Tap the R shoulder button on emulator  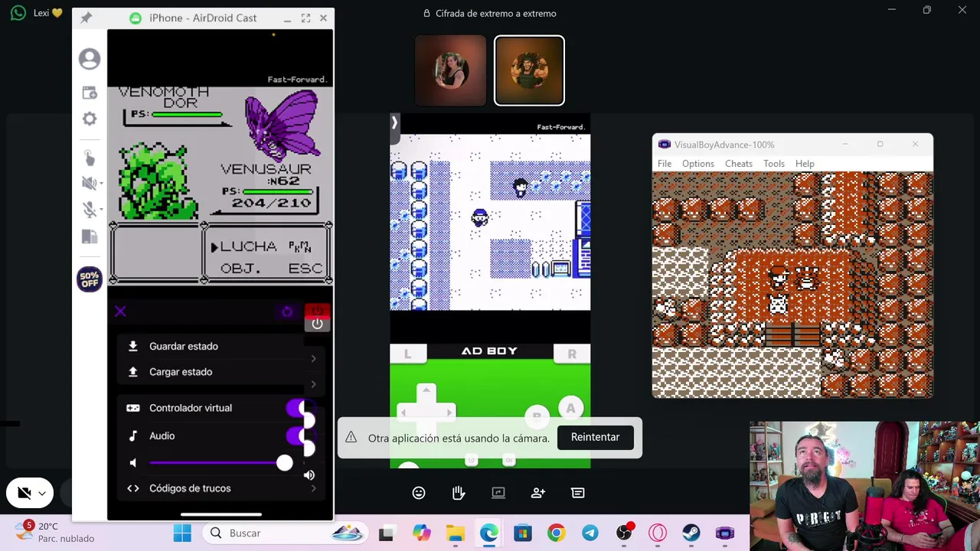point(572,354)
